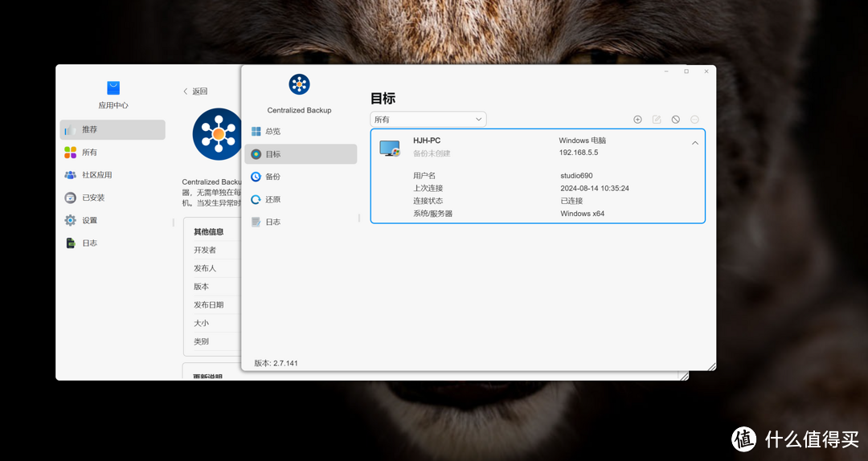Screen dimensions: 868x461
Task: Click the add target plus icon
Action: point(637,120)
